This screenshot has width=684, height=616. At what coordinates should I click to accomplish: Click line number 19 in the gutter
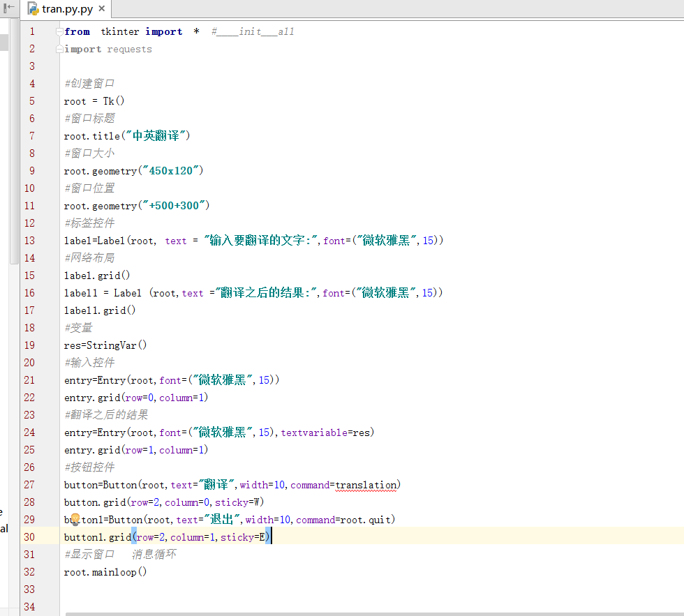(29, 345)
